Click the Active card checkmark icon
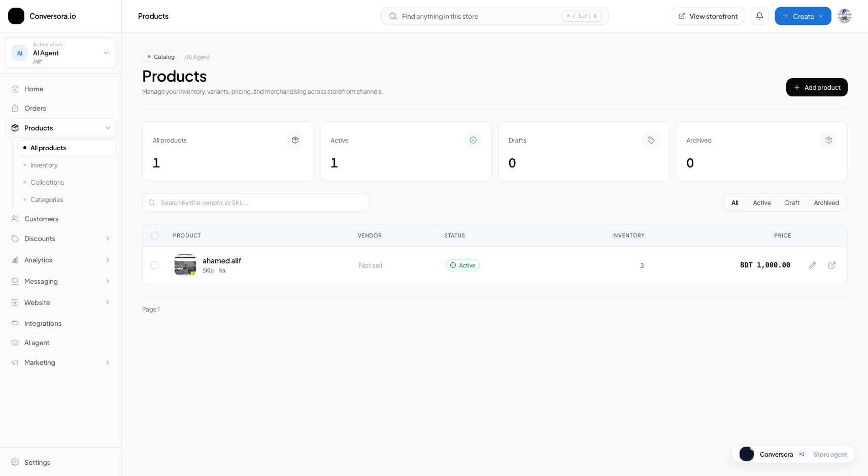Viewport: 868px width, 476px height. (473, 140)
